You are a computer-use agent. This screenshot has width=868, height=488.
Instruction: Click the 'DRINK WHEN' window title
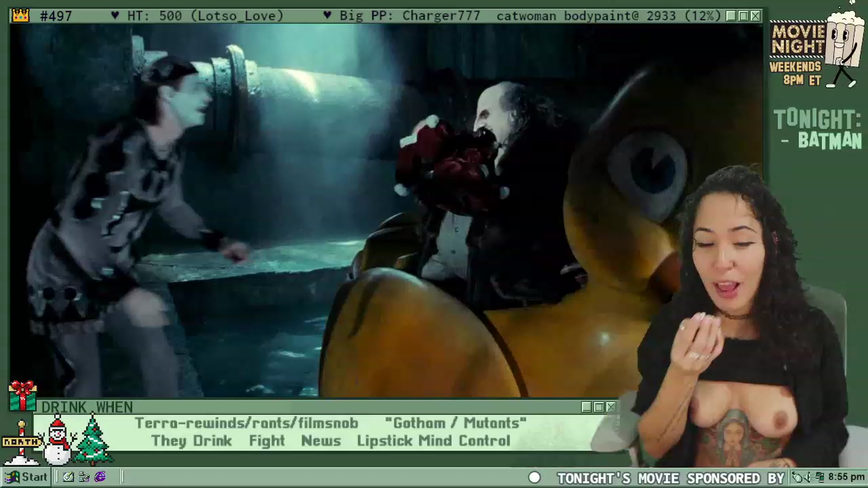tap(87, 407)
